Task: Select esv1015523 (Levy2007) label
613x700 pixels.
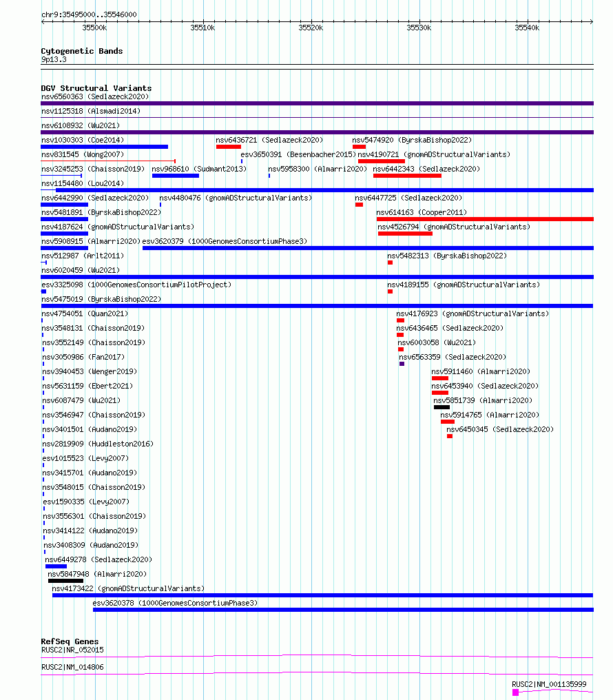Action: click(85, 458)
